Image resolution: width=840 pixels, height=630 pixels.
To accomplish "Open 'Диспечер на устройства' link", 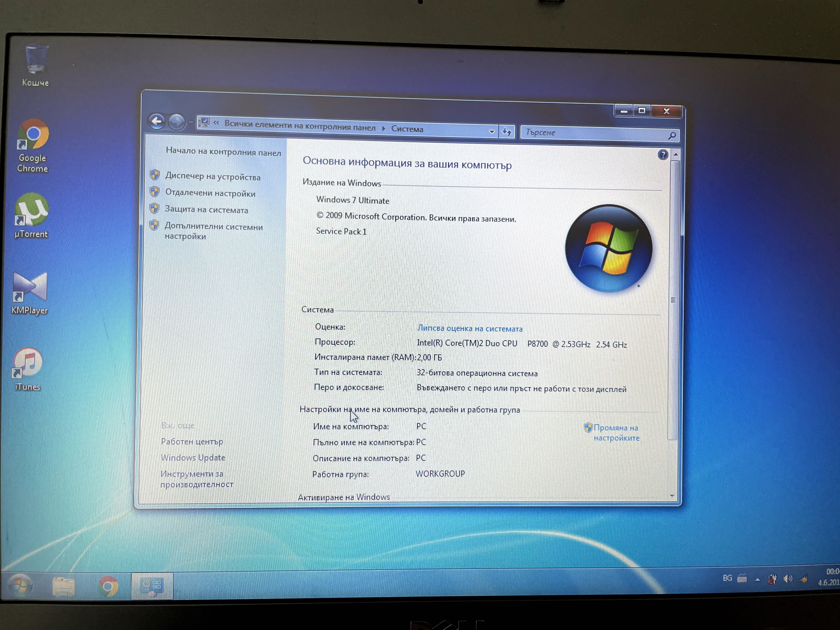I will click(213, 177).
